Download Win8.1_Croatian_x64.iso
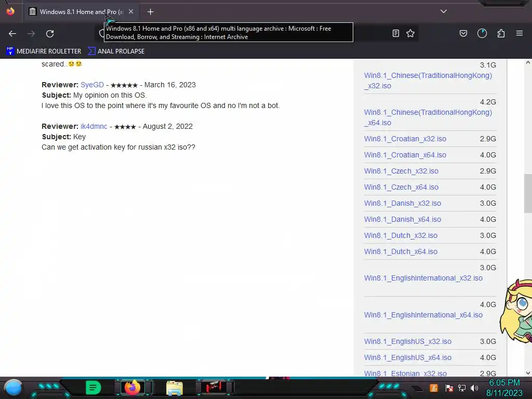This screenshot has height=399, width=532. tap(405, 155)
